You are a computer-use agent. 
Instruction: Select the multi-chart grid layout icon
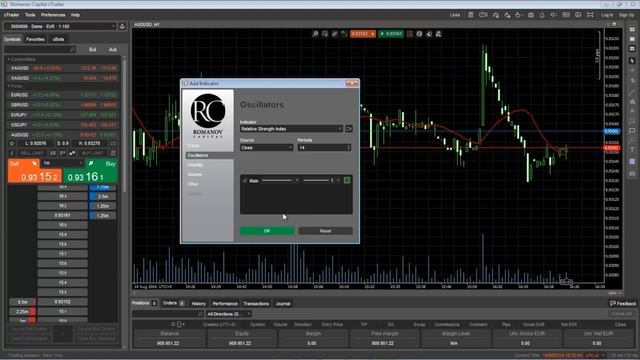point(632,29)
